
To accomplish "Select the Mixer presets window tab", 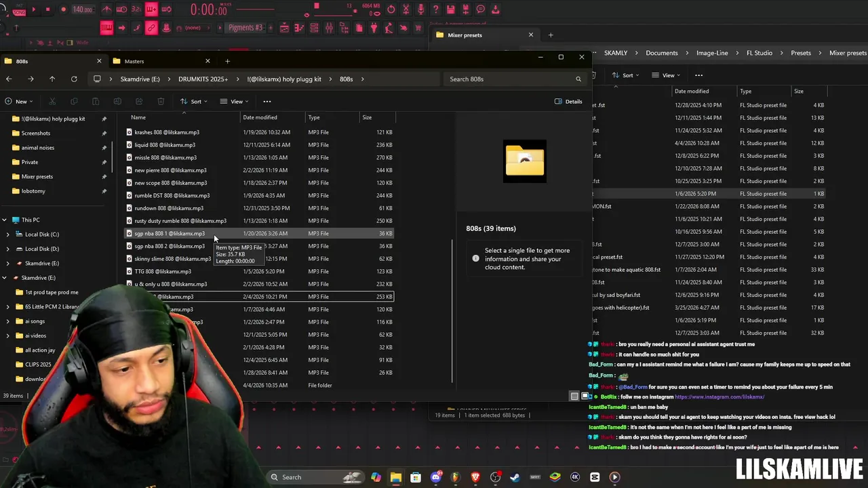I will coord(486,35).
